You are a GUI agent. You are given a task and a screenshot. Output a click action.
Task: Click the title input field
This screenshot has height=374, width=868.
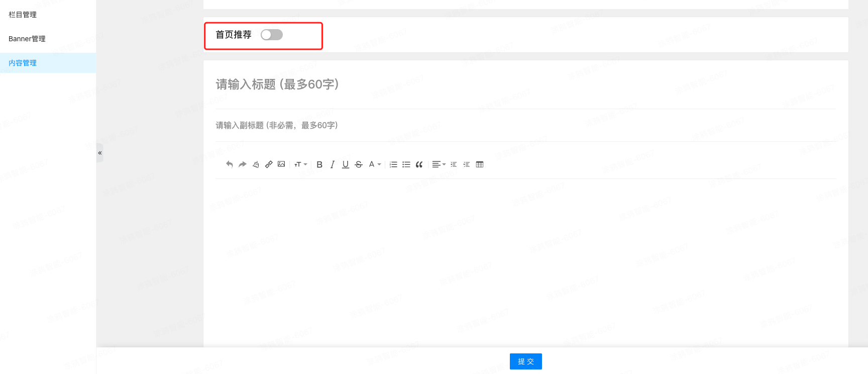[x=525, y=84]
